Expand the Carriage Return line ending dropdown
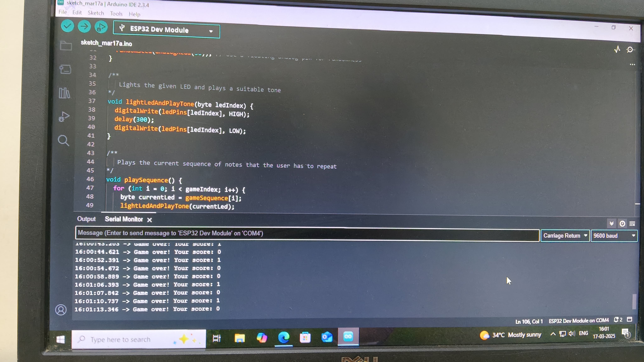 [565, 236]
